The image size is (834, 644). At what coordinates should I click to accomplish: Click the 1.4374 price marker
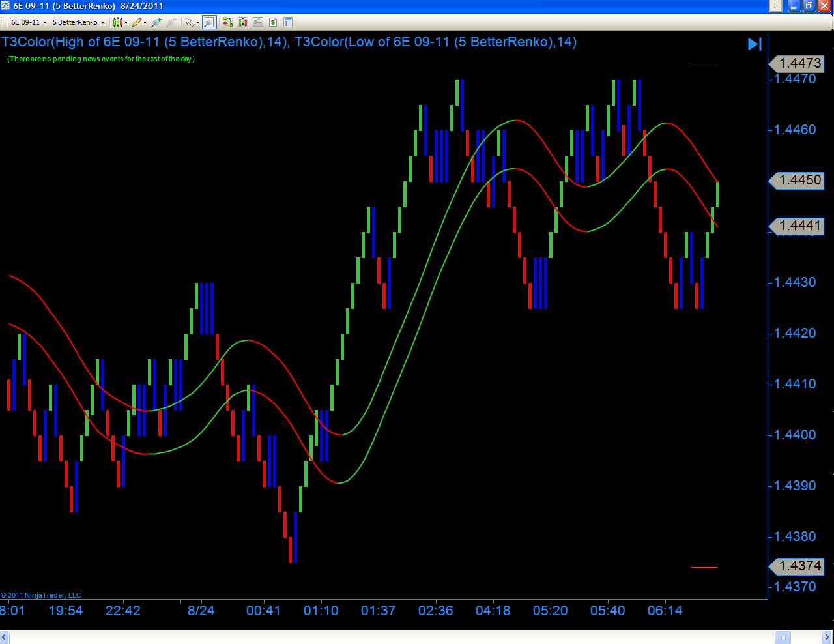(x=796, y=566)
